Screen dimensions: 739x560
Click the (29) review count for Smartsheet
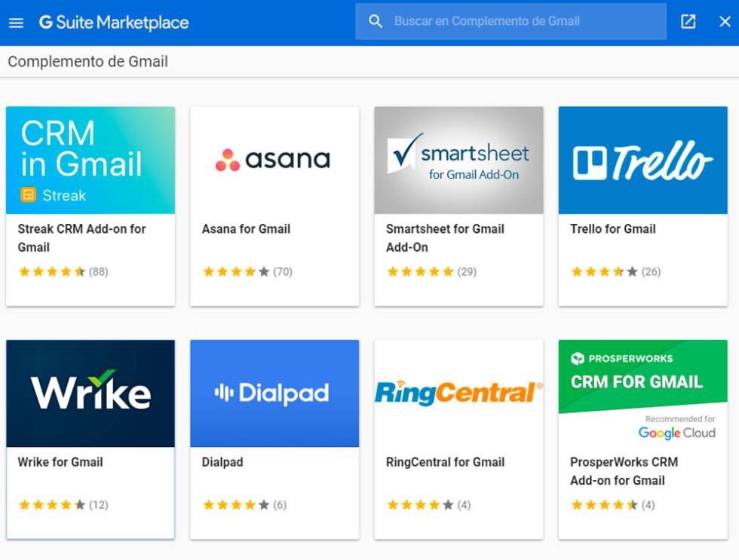click(x=467, y=272)
